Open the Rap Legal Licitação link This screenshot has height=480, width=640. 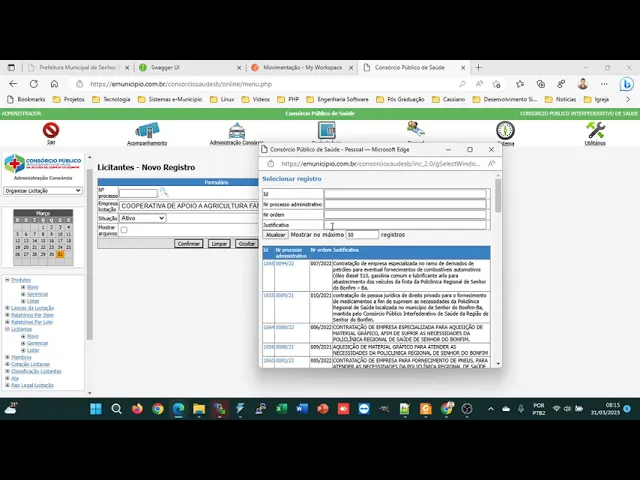pyautogui.click(x=32, y=385)
